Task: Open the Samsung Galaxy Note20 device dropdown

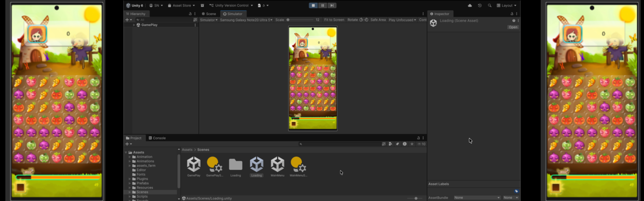Action: point(246,20)
